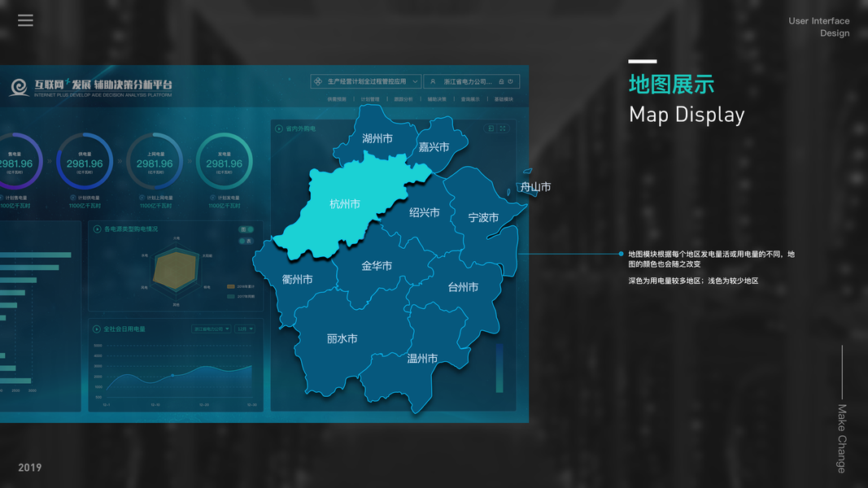Open the 浙江省电力公司 chart dropdown
The image size is (868, 488).
(x=212, y=329)
